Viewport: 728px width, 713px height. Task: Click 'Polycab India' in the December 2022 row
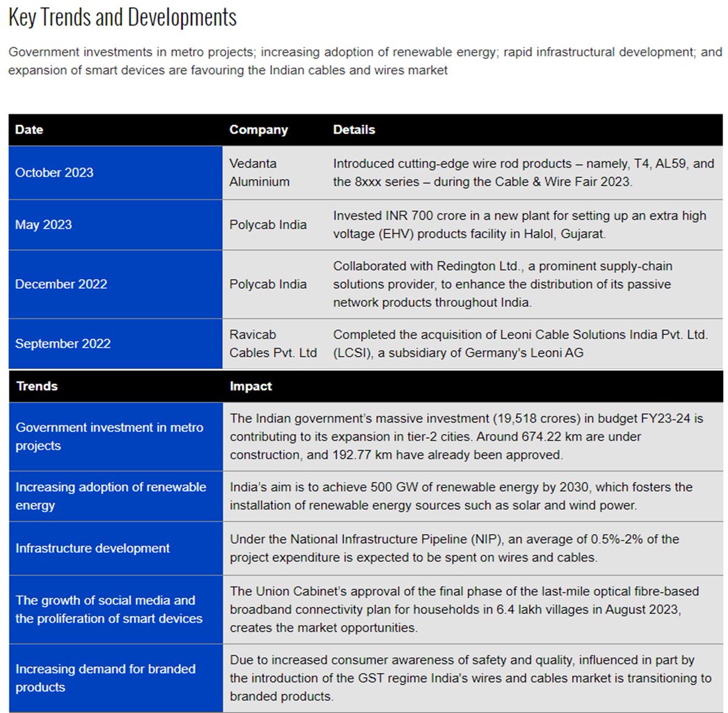pyautogui.click(x=268, y=284)
